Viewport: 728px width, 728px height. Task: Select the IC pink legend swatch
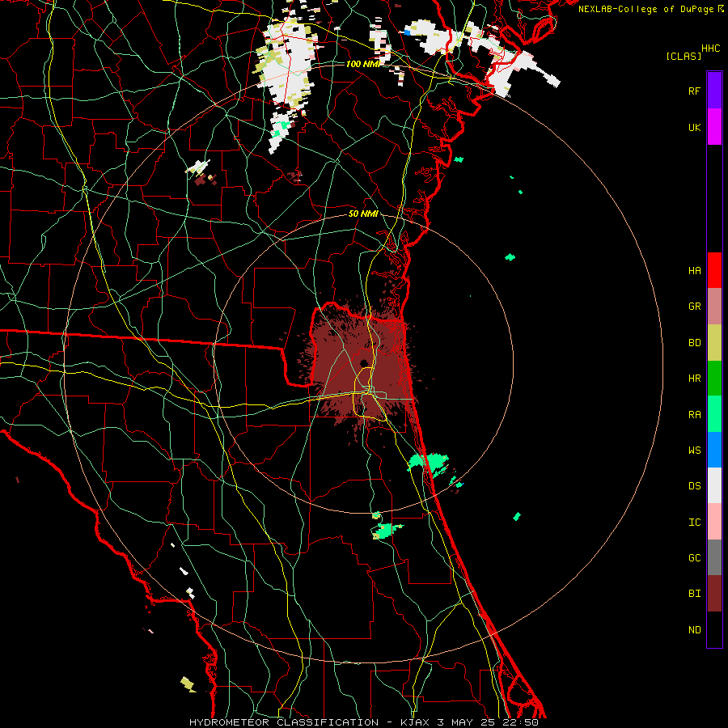click(x=714, y=522)
